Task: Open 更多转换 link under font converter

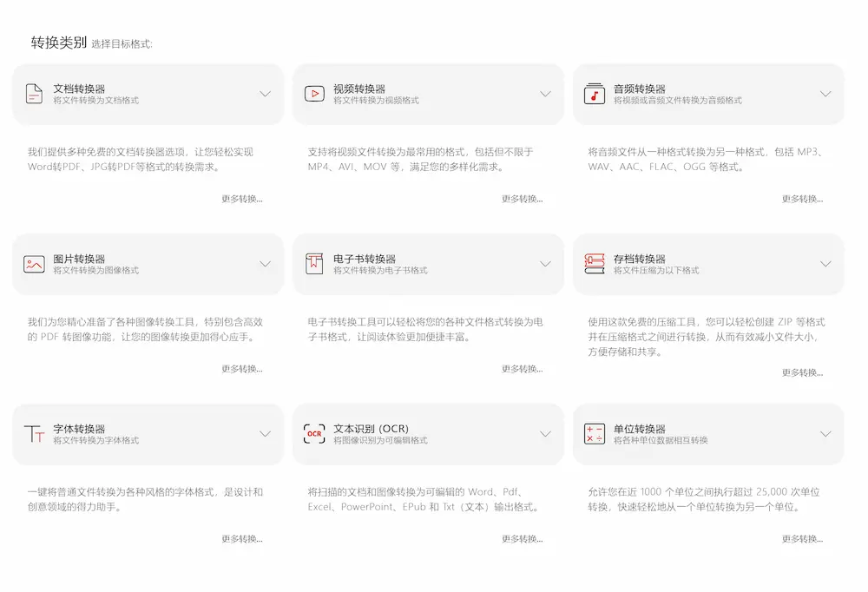Action: pos(242,539)
